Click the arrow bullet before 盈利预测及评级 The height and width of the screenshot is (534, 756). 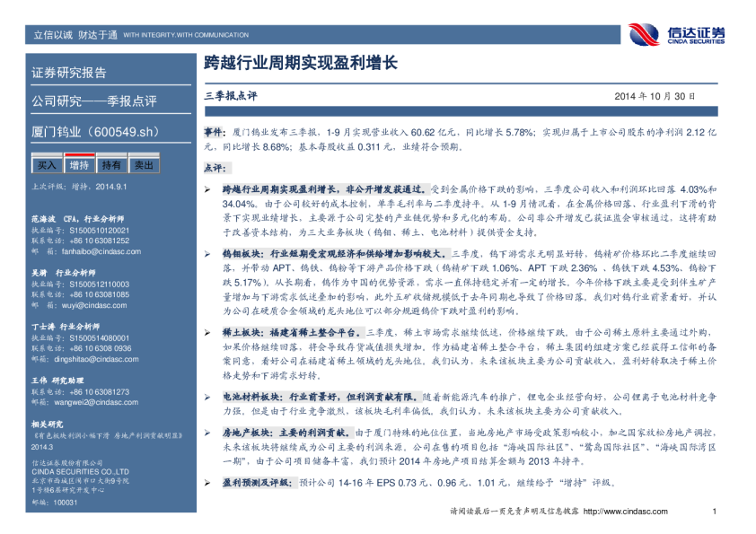(207, 483)
